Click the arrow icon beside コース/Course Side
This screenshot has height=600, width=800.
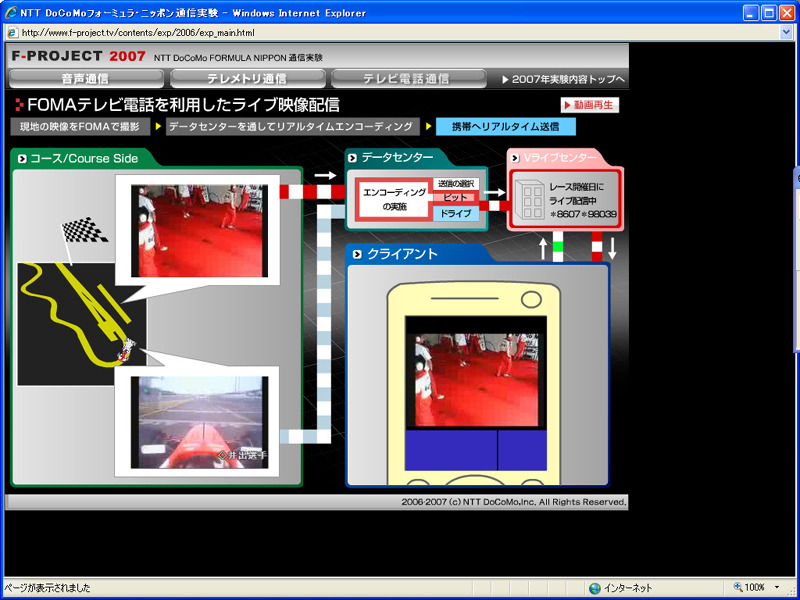22,159
